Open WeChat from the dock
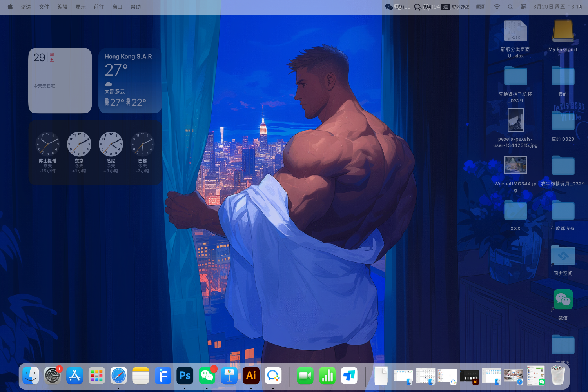This screenshot has width=588, height=392. click(207, 376)
